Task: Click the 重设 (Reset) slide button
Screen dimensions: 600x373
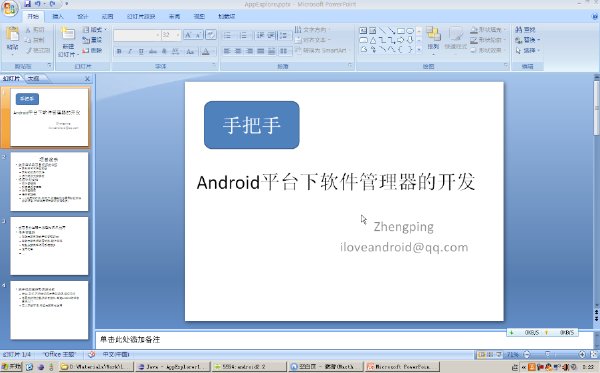Action: [x=92, y=40]
